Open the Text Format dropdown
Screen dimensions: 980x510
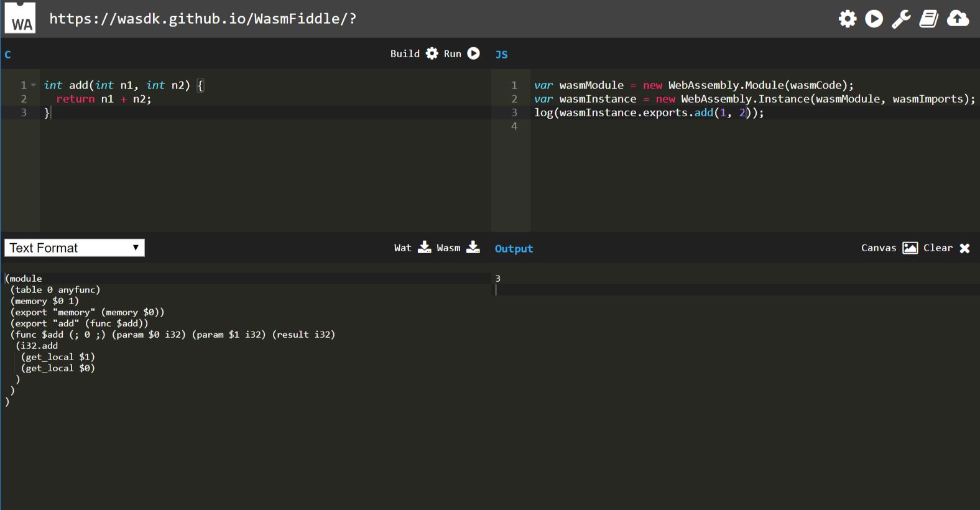(x=75, y=248)
